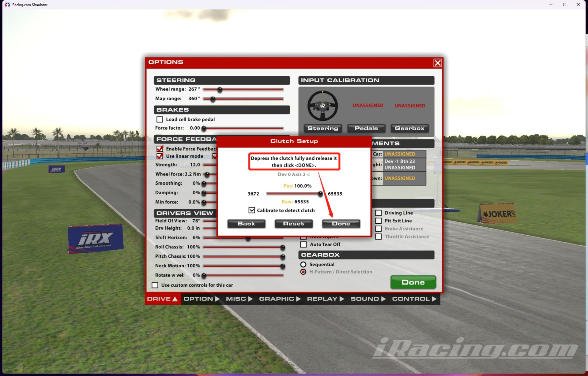Select the Gearbox calibration tab
Image resolution: width=588 pixels, height=376 pixels.
(x=409, y=128)
